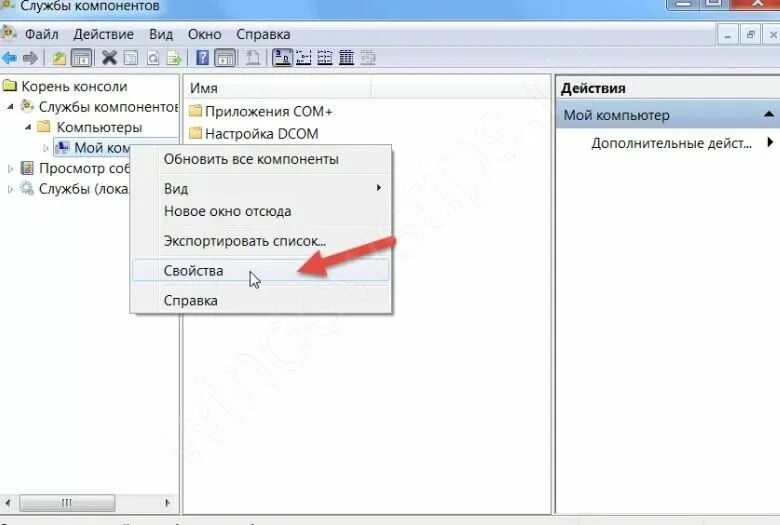
Task: Click Дополнительные действия in Actions pane
Action: coord(671,143)
